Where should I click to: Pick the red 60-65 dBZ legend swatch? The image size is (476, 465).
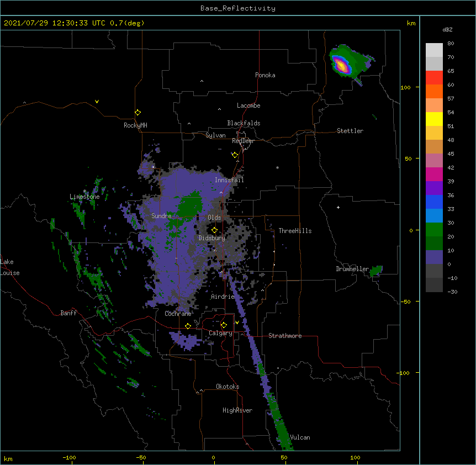pos(434,78)
